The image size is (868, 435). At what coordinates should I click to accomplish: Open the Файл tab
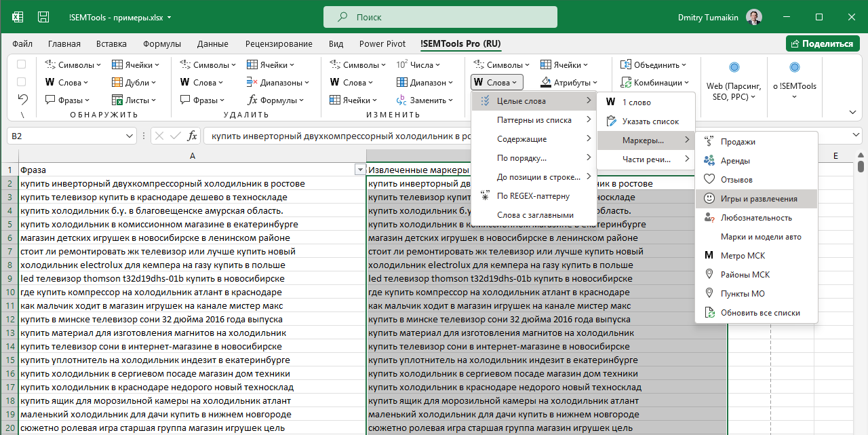click(22, 43)
